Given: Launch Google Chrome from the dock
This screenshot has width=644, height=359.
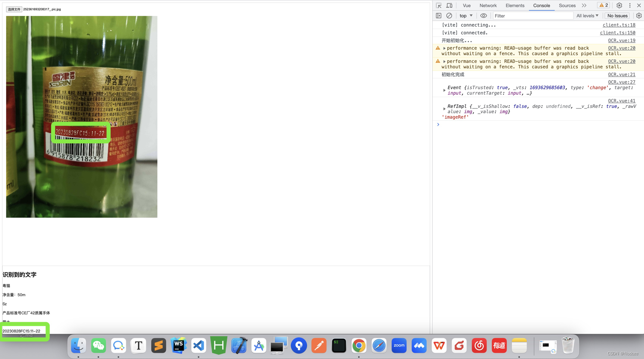Looking at the screenshot, I should click(359, 345).
